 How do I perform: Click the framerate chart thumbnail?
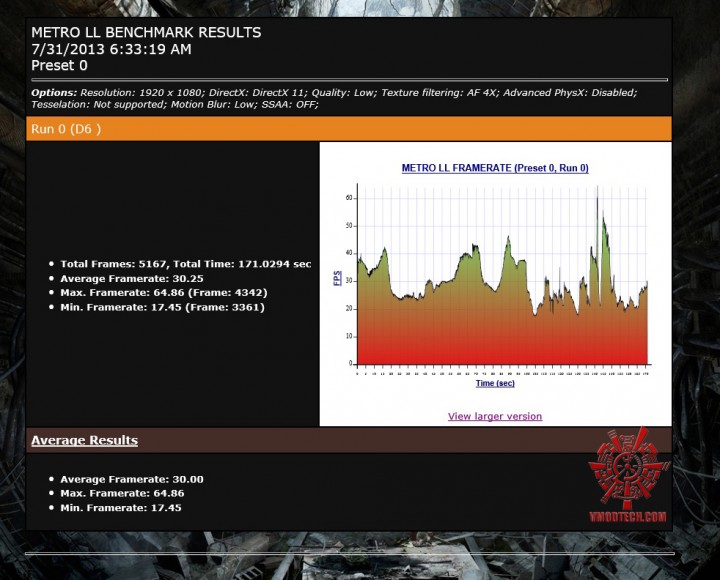point(495,284)
